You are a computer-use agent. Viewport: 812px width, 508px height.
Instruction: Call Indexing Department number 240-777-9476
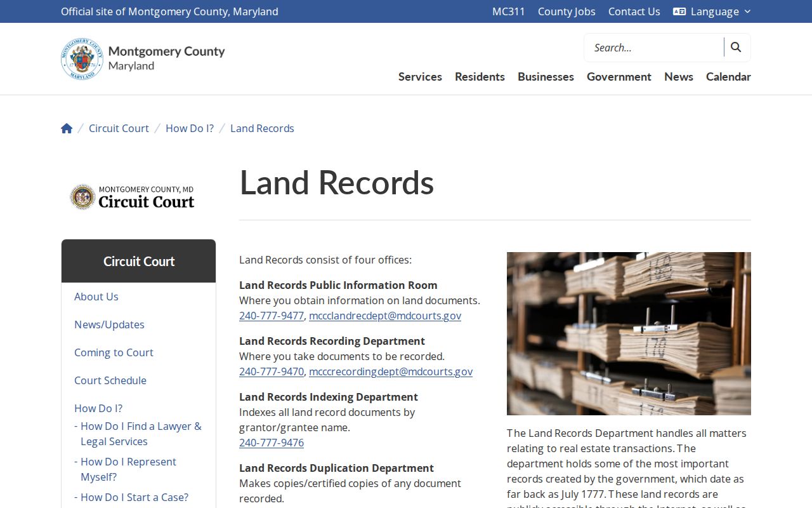pyautogui.click(x=272, y=443)
